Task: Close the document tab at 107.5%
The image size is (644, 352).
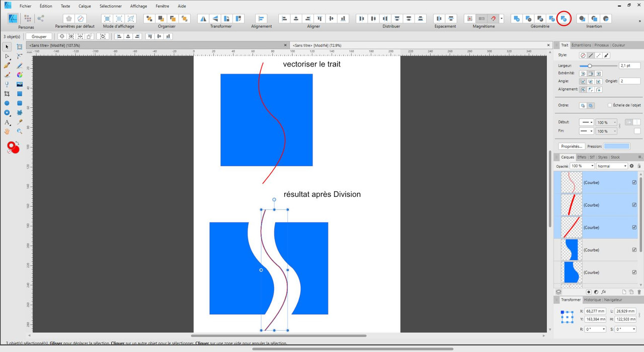Action: [286, 45]
